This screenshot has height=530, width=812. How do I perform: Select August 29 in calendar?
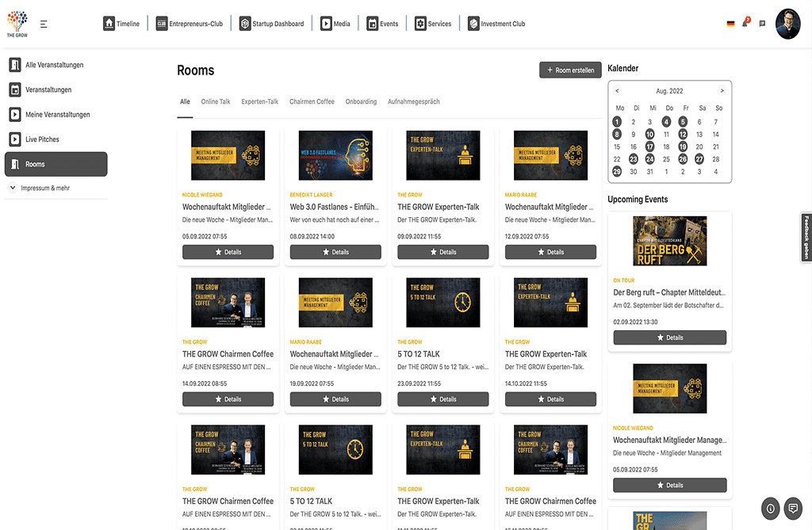click(617, 171)
